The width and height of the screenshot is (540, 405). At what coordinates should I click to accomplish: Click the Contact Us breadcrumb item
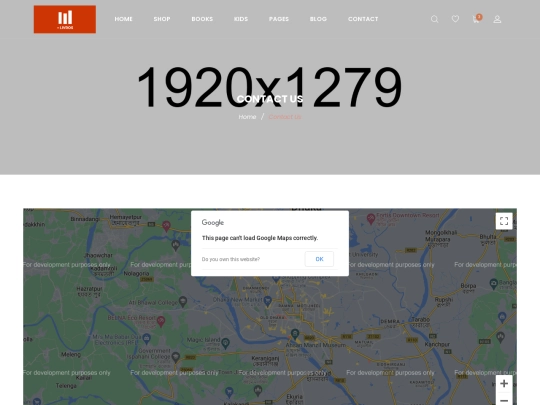[285, 117]
